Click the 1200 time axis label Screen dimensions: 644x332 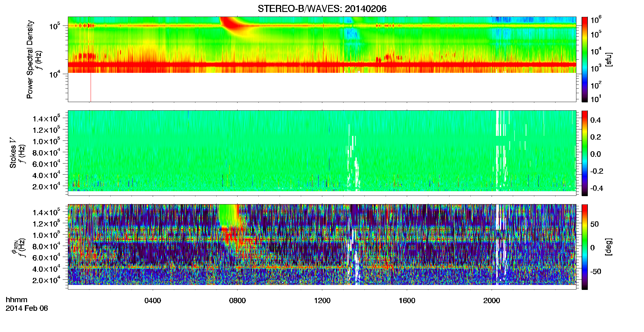pos(322,301)
